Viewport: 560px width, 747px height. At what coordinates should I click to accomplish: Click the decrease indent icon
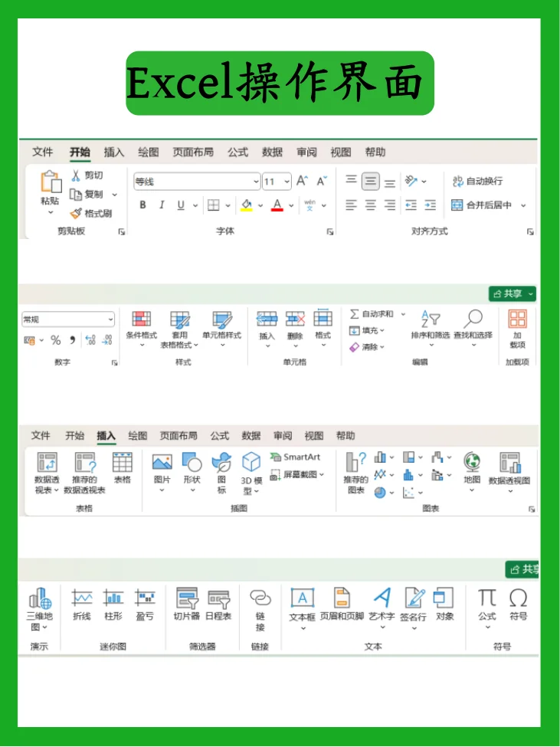coord(411,205)
